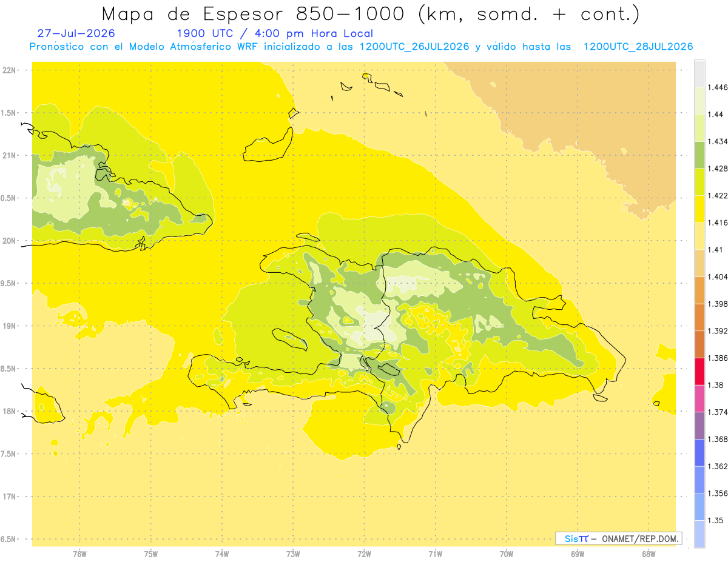Viewport: 728px width, 562px height.
Task: Click the '21N' latitude label
Action: point(10,155)
